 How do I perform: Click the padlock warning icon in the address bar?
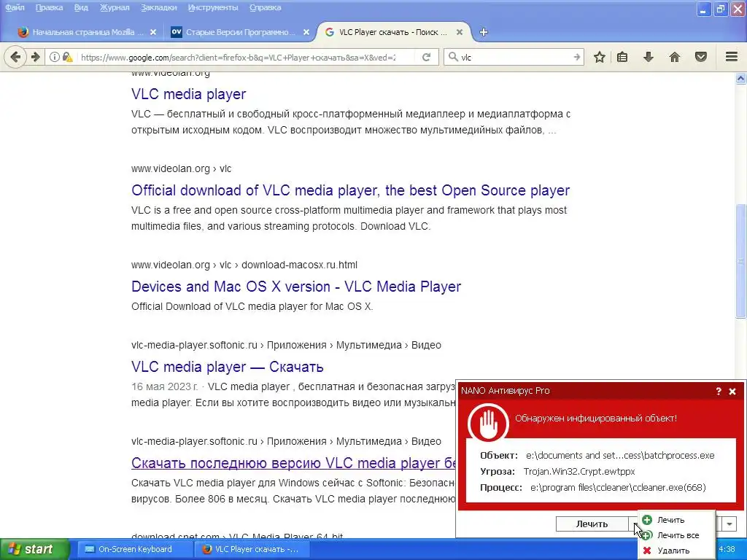67,57
